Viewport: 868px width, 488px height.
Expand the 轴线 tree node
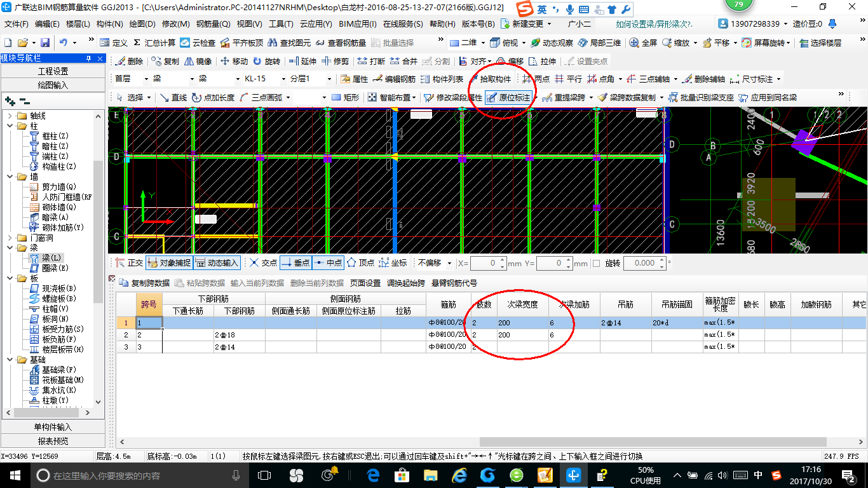pos(10,116)
